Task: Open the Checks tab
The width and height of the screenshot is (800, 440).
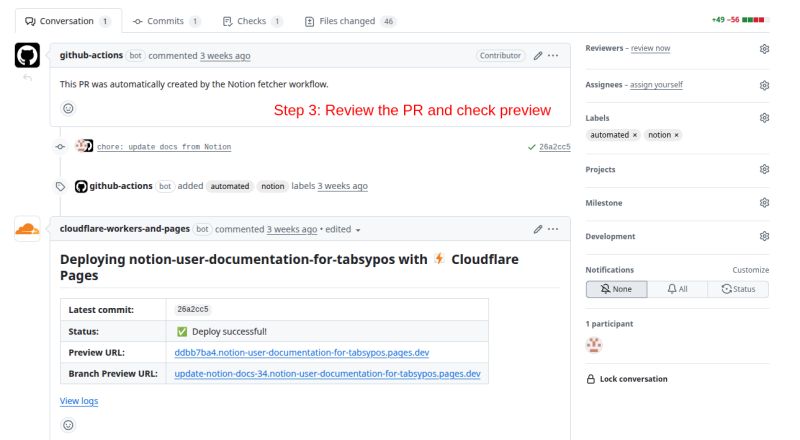Action: click(252, 21)
